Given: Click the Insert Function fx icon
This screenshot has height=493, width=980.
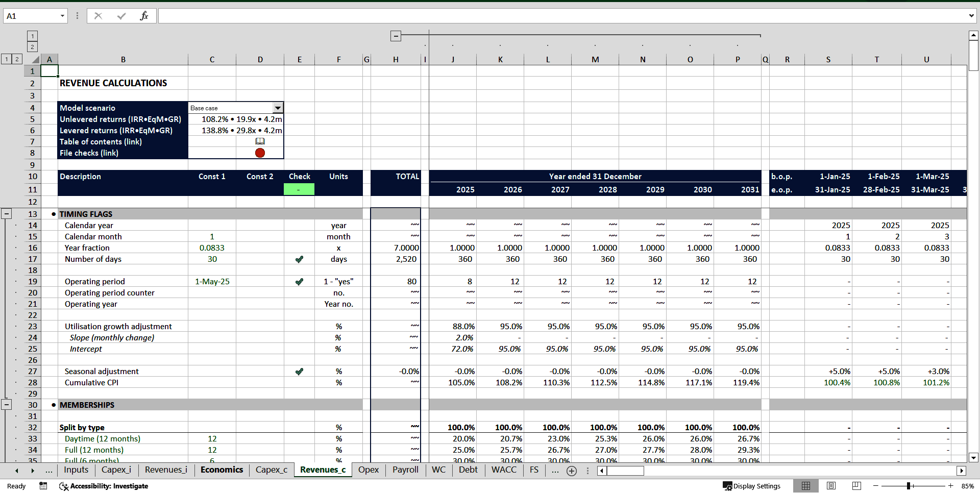Looking at the screenshot, I should pos(144,15).
